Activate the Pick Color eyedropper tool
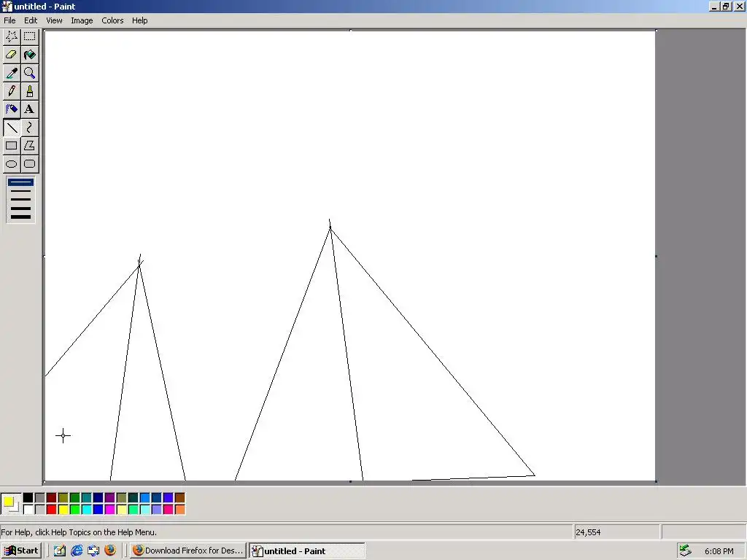 12,73
